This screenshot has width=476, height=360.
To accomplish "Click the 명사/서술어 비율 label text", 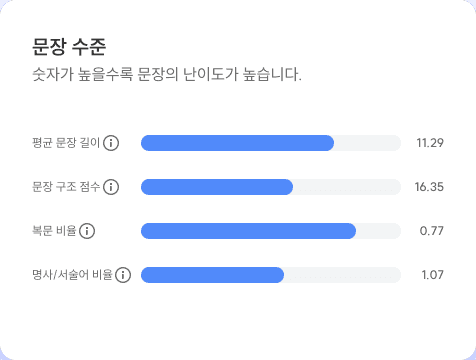I will (72, 275).
